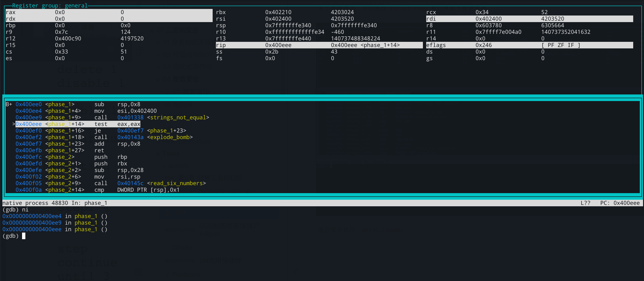644x281 pixels.
Task: Click the je instruction line at phase_1+16
Action: click(x=97, y=131)
